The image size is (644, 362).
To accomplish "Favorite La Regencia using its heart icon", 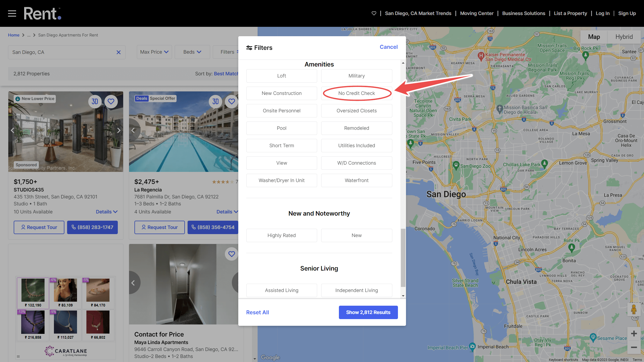I will coord(231,101).
